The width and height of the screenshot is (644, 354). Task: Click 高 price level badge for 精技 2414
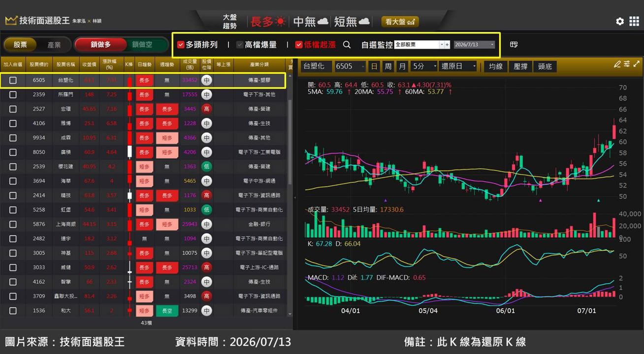coord(206,195)
